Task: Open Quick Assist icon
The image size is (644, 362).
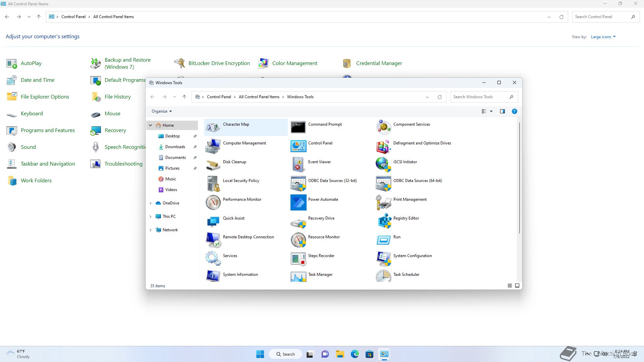Action: 213,221
